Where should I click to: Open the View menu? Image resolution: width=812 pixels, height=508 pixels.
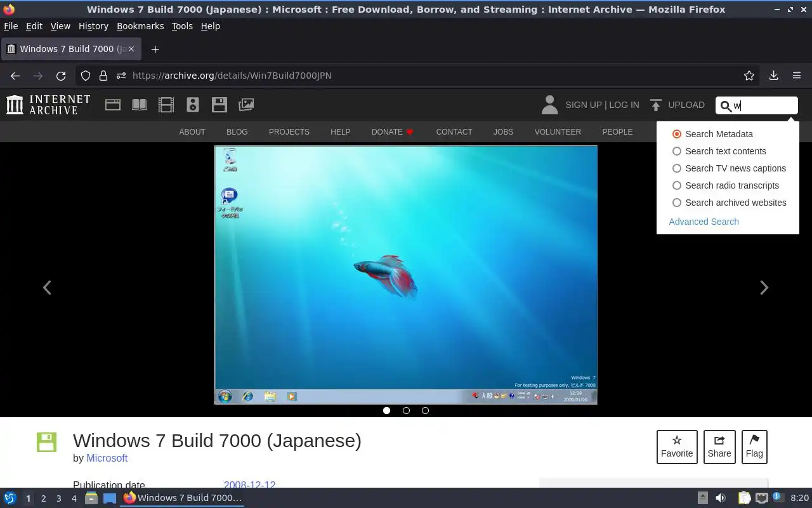pos(60,26)
